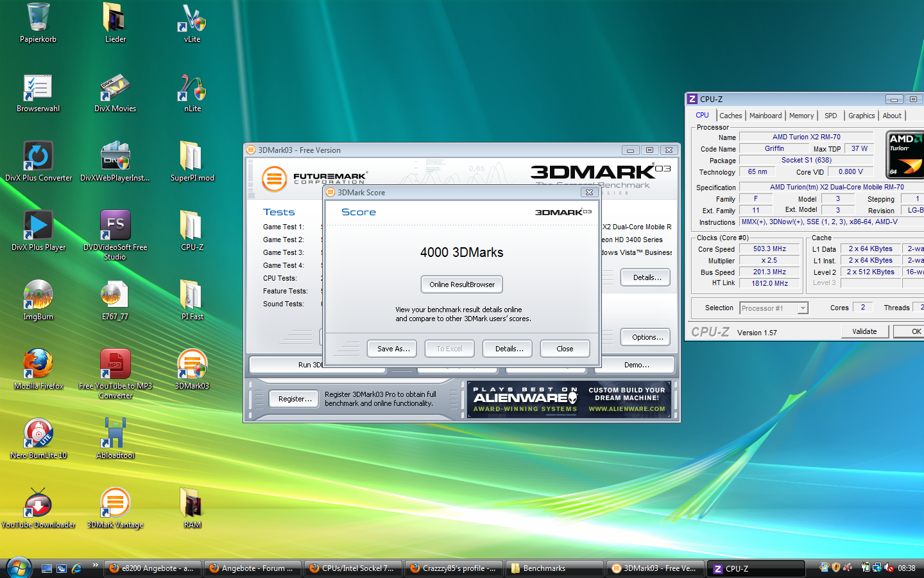
Task: Launch Free YouTube to MP3 Converter
Action: click(x=115, y=374)
